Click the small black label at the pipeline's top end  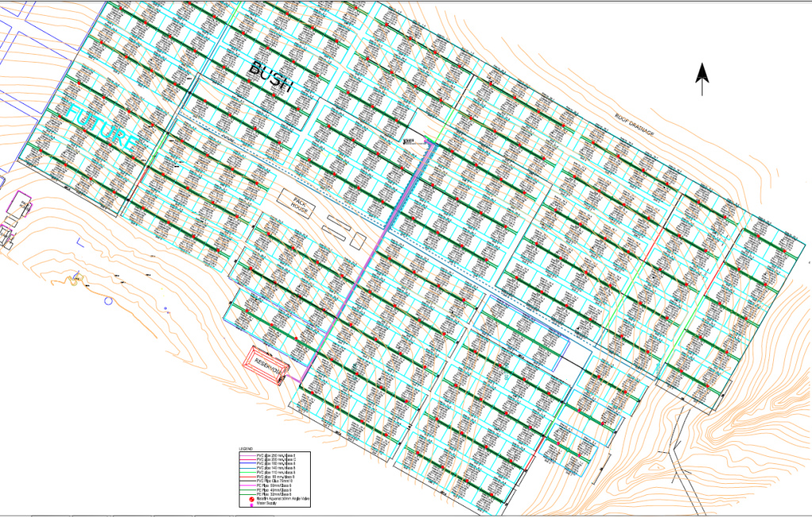coord(409,141)
